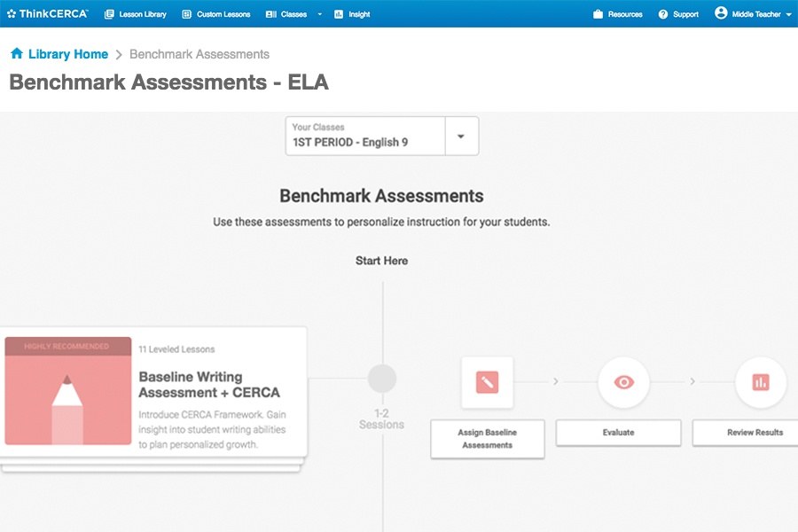798x532 pixels.
Task: Click the pencil Assign Baseline icon
Action: click(x=487, y=382)
